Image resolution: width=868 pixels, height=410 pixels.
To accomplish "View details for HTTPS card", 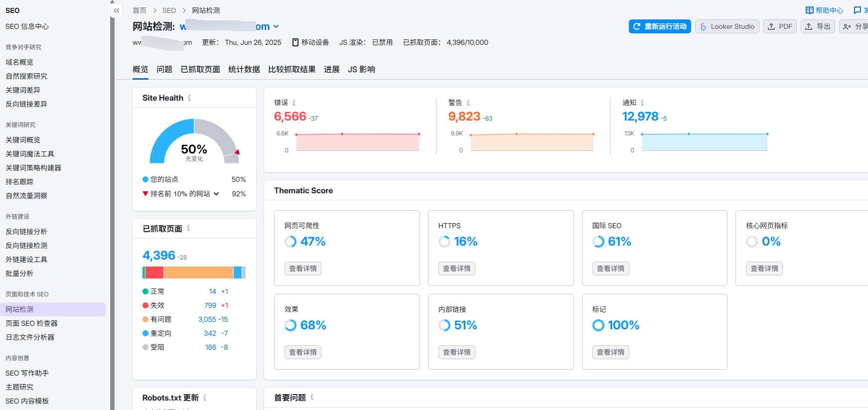I will pos(457,269).
